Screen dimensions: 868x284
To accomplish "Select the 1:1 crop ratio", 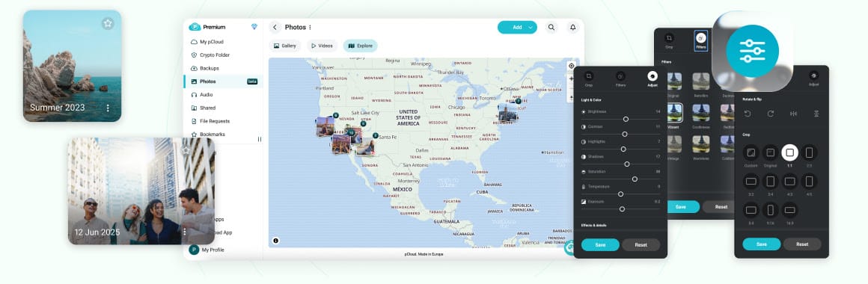I will [790, 152].
